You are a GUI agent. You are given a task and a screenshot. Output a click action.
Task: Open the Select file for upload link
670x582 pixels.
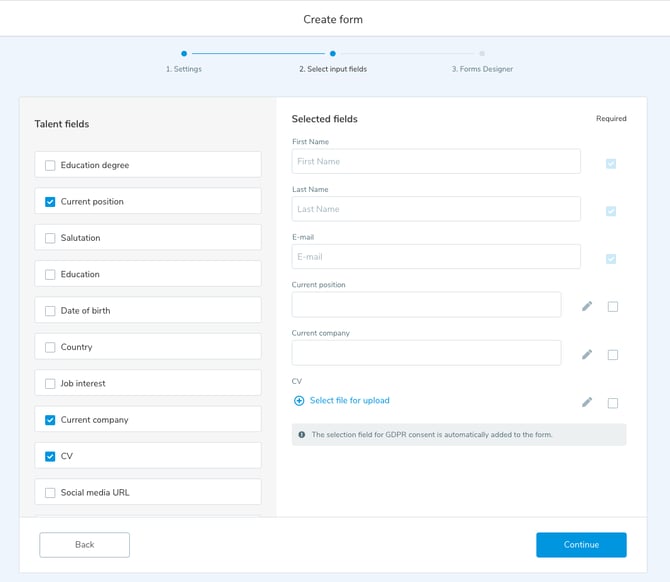click(349, 401)
